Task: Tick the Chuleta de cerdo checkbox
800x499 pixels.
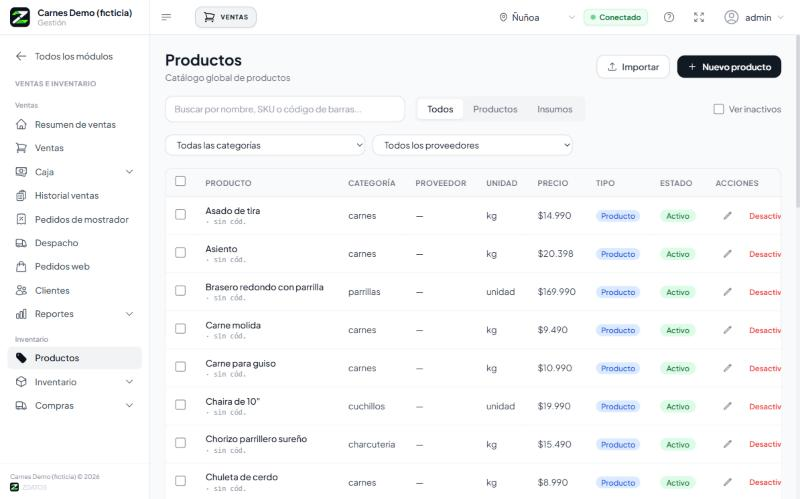Action: pos(180,481)
